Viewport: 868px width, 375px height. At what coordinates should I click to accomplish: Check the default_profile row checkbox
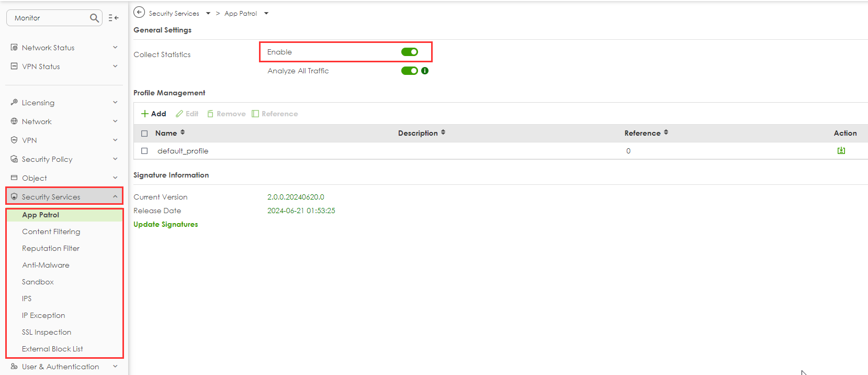144,151
